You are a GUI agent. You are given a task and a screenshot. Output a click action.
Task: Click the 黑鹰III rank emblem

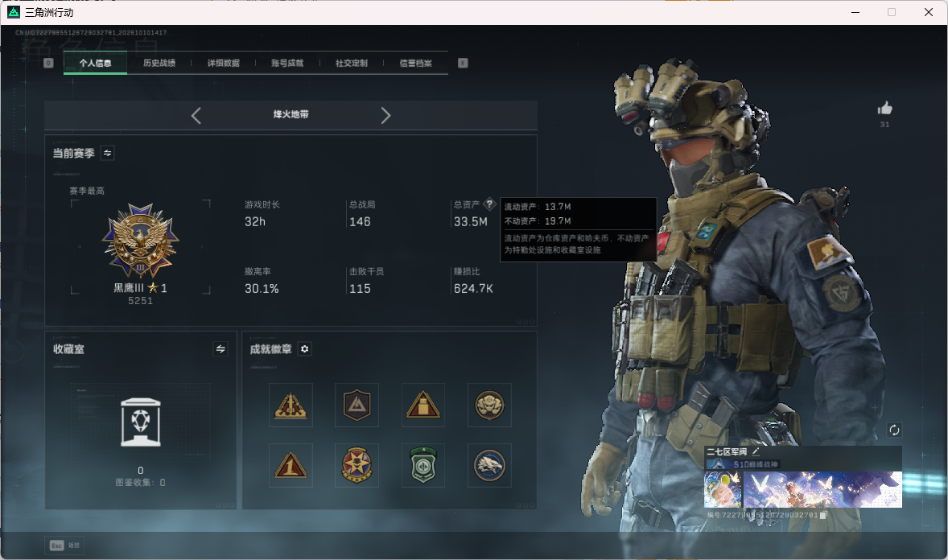pyautogui.click(x=140, y=241)
